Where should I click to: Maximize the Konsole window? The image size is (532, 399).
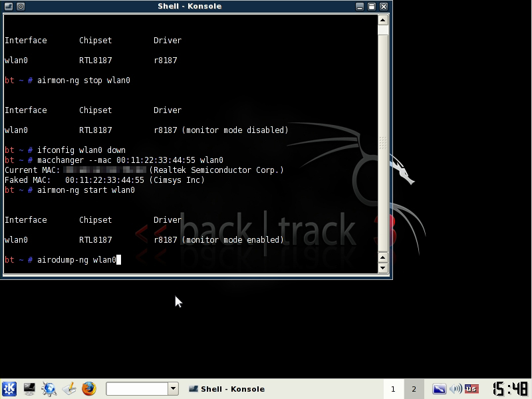pos(372,7)
